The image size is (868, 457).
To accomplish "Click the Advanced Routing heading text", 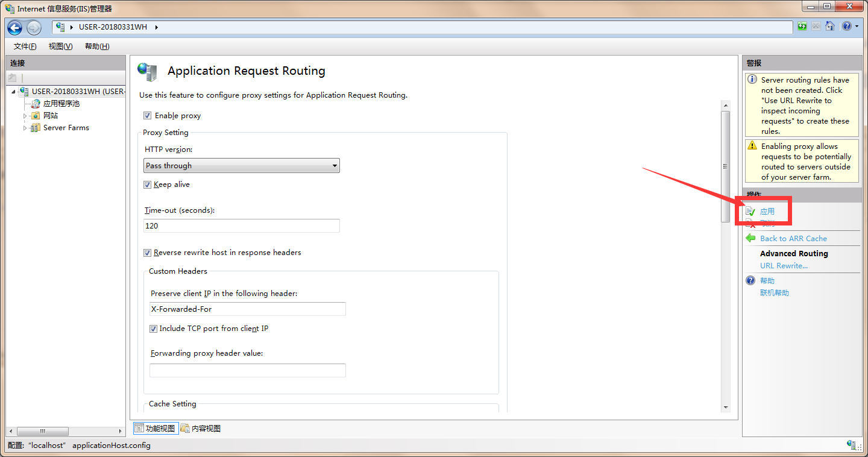I will [794, 254].
